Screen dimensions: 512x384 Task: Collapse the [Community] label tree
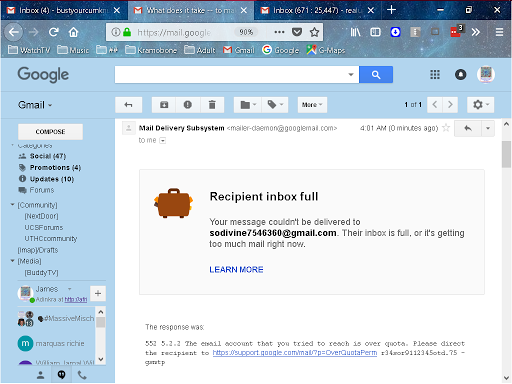click(13, 205)
